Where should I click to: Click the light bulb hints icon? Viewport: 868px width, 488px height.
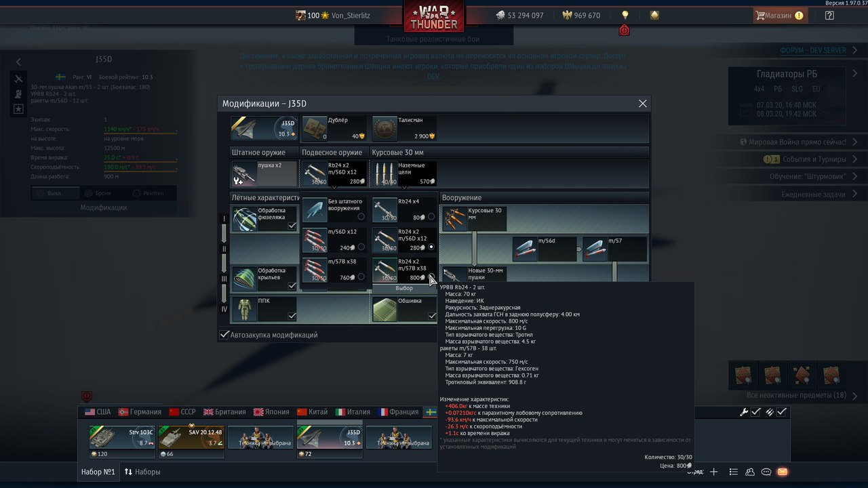coord(625,15)
